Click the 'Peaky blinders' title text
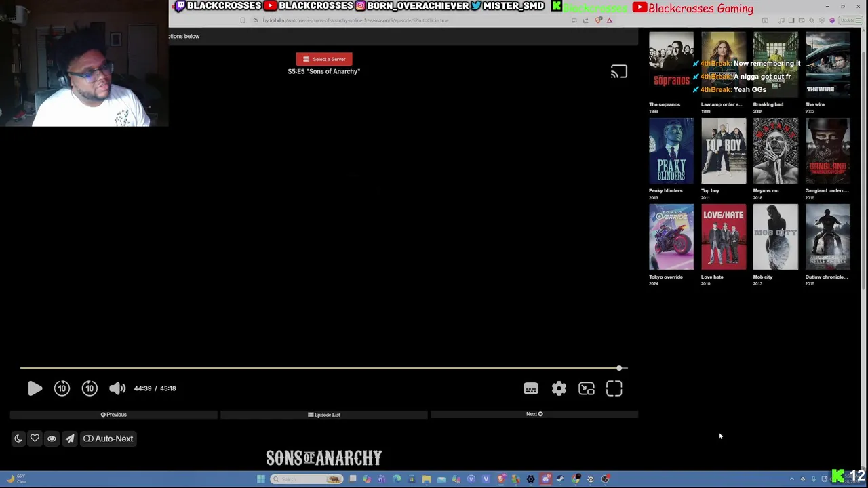Screen dimensions: 868x488 tap(666, 191)
